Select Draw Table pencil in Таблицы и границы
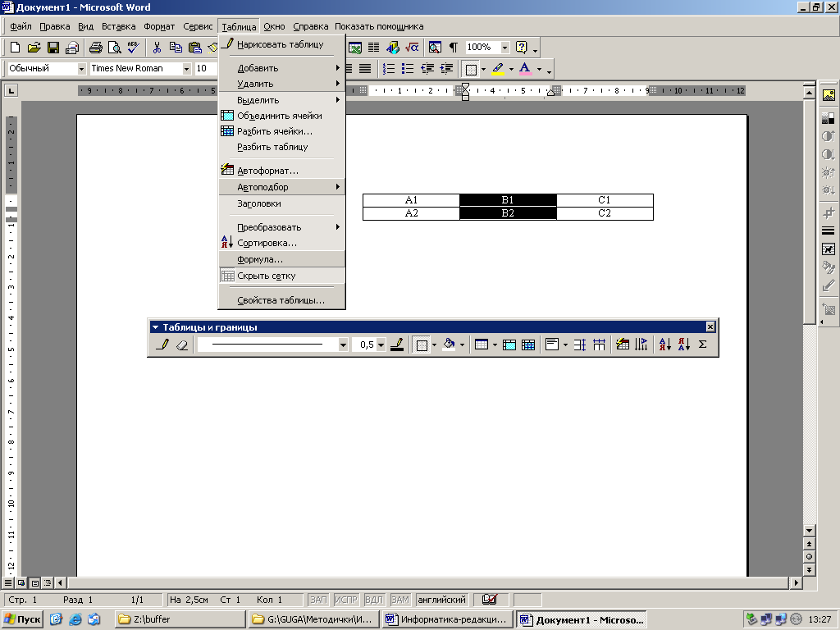 [162, 345]
